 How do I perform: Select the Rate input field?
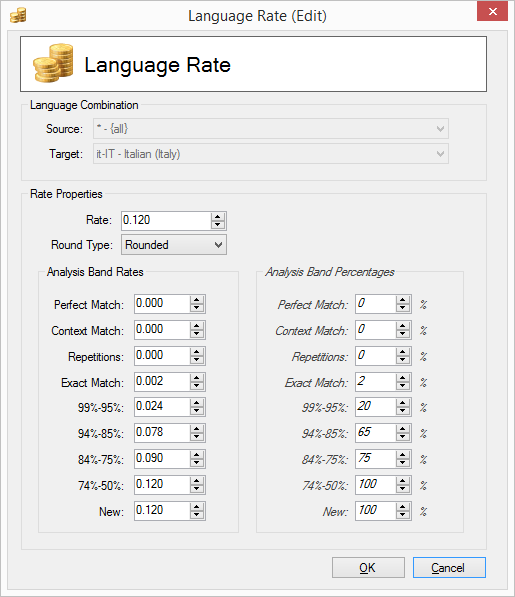point(166,220)
